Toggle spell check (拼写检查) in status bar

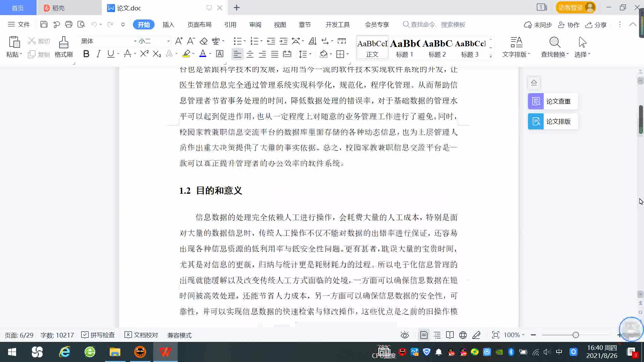click(98, 335)
